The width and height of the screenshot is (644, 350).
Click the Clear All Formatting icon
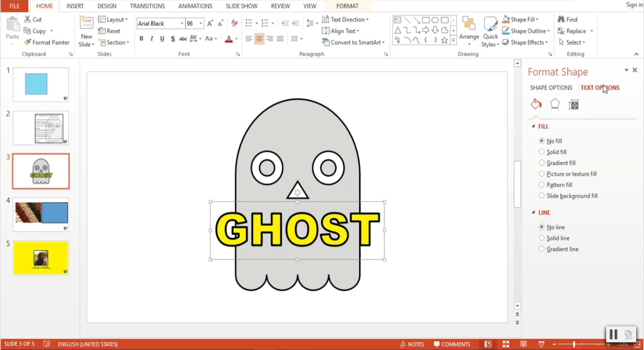point(234,23)
